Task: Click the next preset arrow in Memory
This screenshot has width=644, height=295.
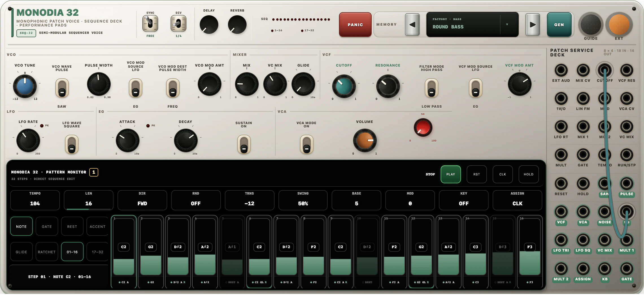Action: point(533,25)
